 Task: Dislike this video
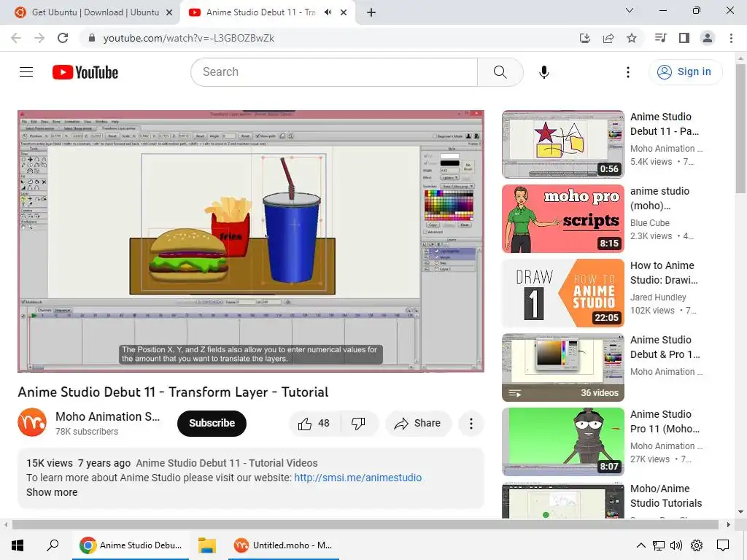tap(358, 424)
